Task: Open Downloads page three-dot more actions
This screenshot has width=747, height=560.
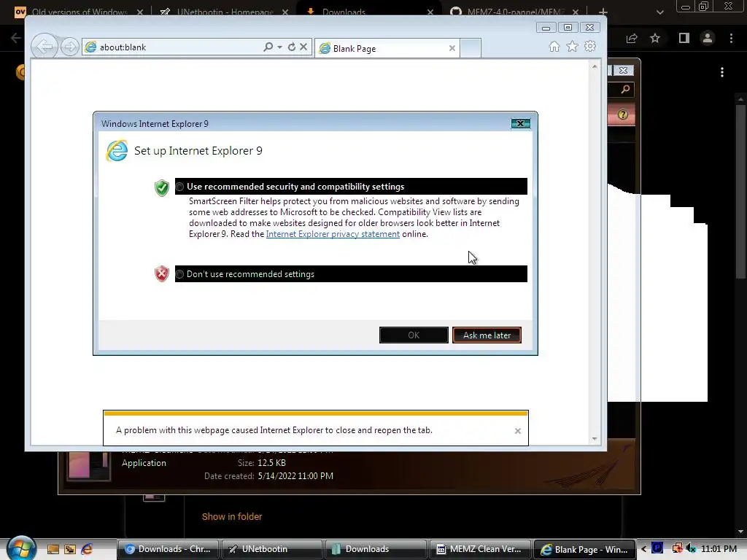Action: tap(722, 72)
